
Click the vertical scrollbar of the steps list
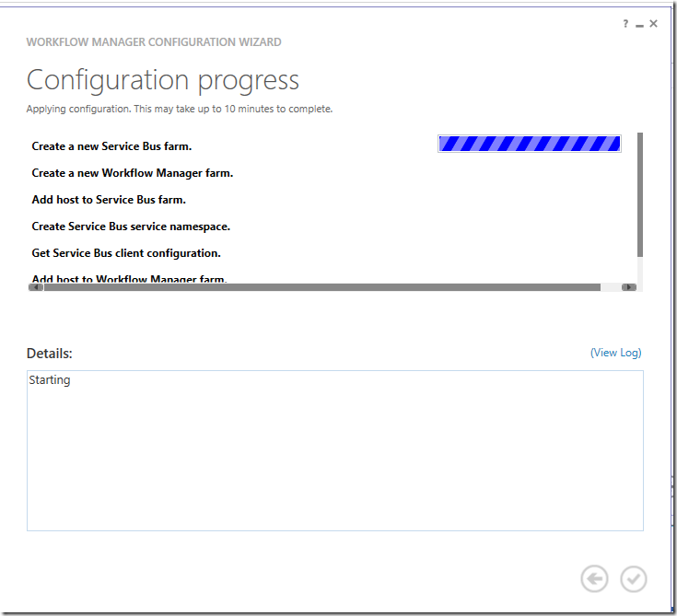(640, 195)
